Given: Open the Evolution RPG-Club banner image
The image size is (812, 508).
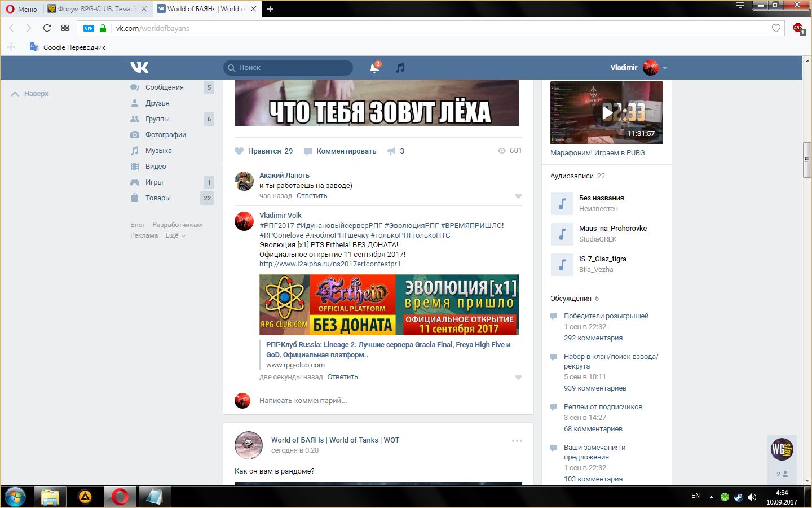Looking at the screenshot, I should pyautogui.click(x=389, y=305).
